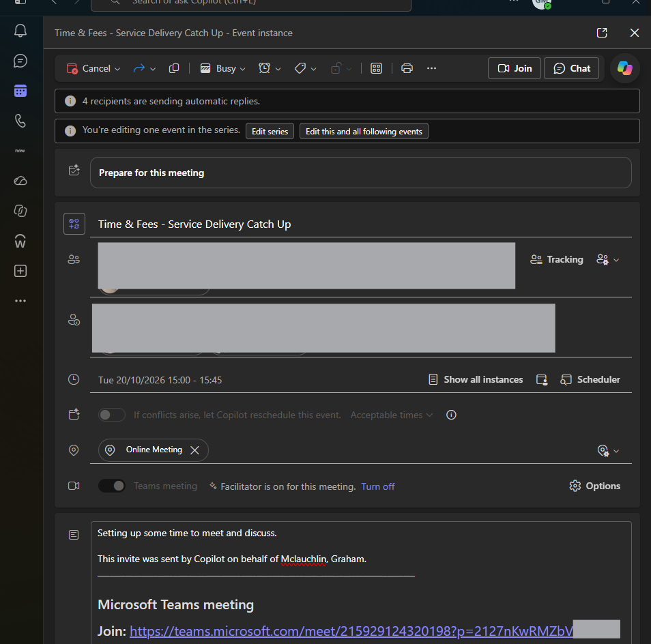Click Show all instances
Screen dimensions: 651x644
[476, 380]
